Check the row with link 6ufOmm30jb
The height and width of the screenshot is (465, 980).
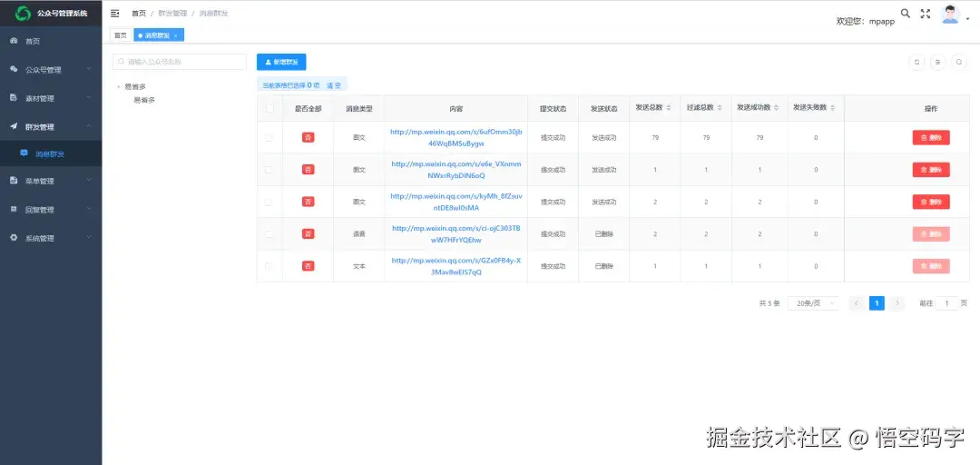[x=269, y=138]
